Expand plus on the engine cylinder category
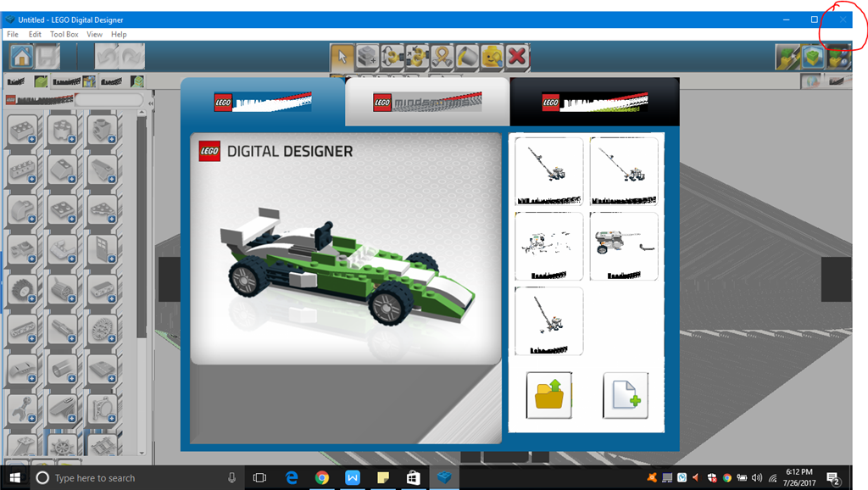Screen dimensions: 868x490 pyautogui.click(x=72, y=298)
